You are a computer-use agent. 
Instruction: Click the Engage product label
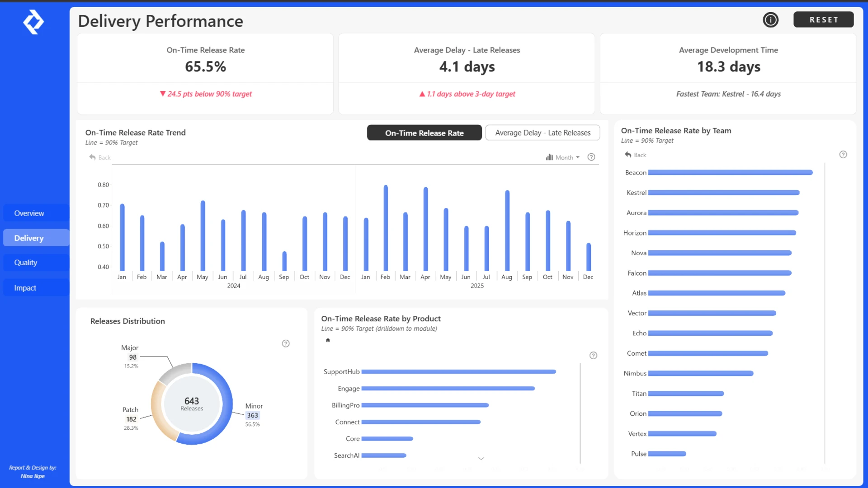(349, 389)
